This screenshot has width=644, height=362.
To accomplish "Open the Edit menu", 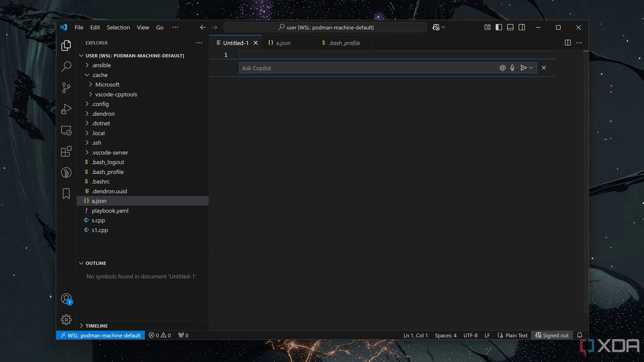I will point(95,27).
